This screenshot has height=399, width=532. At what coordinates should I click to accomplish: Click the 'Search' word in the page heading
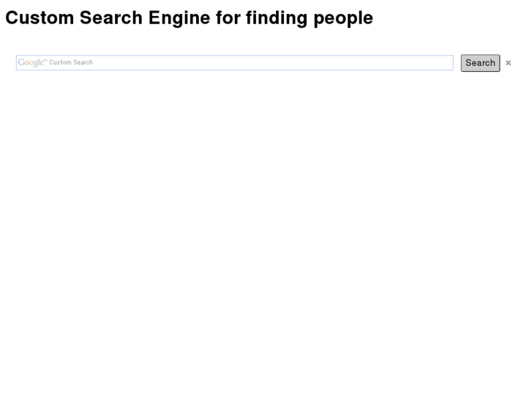pos(111,18)
